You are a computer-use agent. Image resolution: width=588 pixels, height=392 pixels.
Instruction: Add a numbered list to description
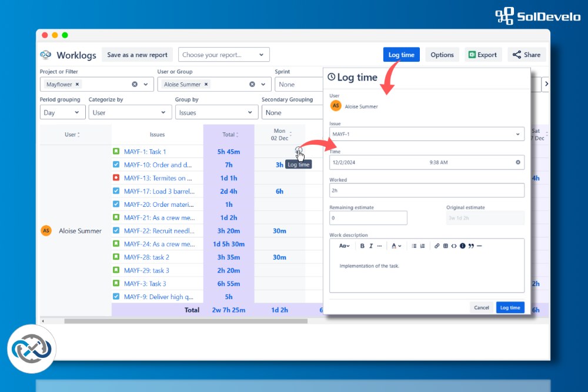tap(422, 246)
